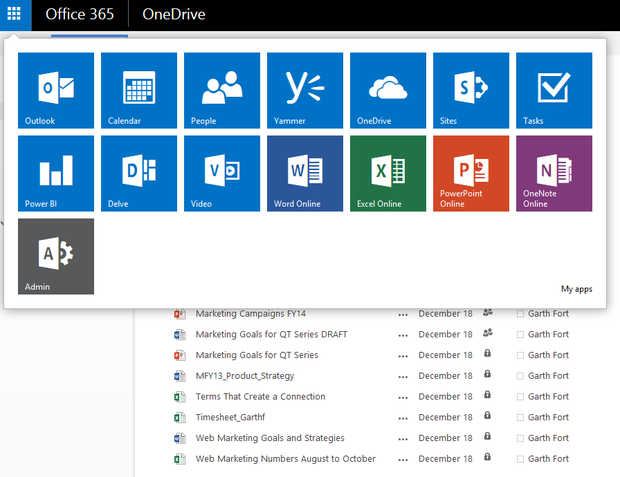Open Web Marketing Numbers August to October
Viewport: 620px width, 477px height.
coord(285,459)
